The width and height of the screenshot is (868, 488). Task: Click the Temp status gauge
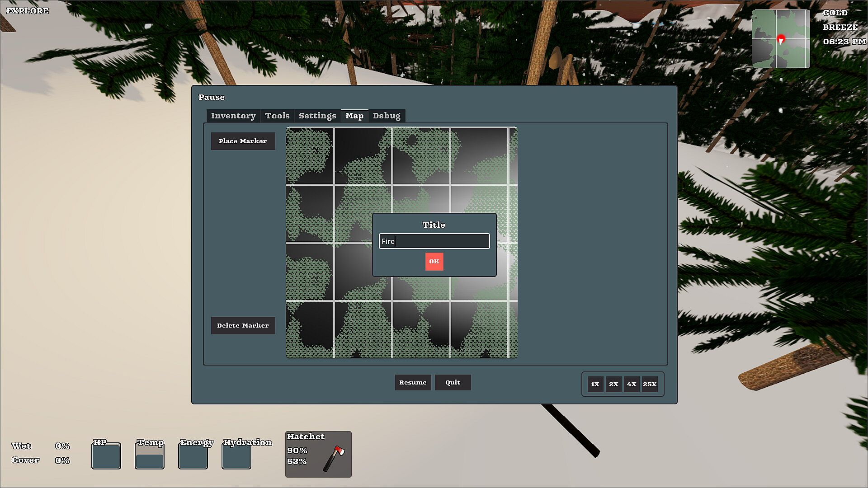[150, 456]
